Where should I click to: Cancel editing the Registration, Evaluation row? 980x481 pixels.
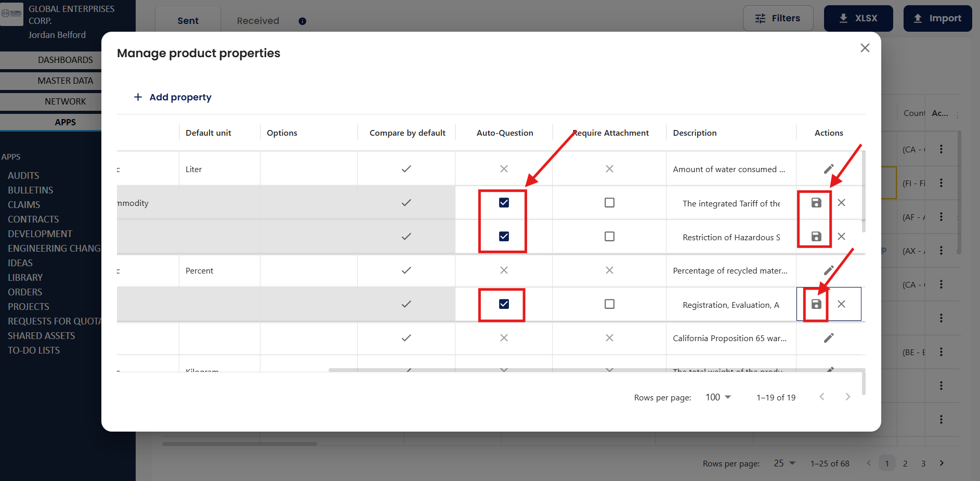(841, 304)
